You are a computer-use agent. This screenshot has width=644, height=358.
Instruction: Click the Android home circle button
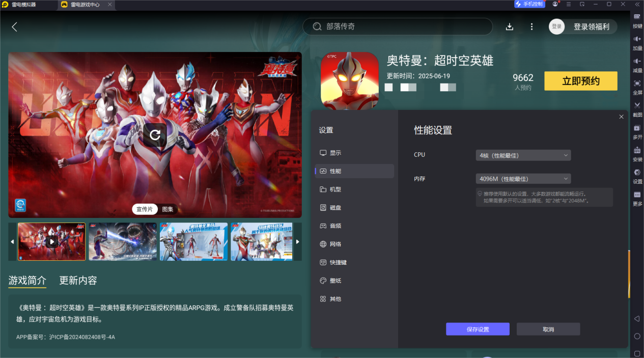point(637,336)
